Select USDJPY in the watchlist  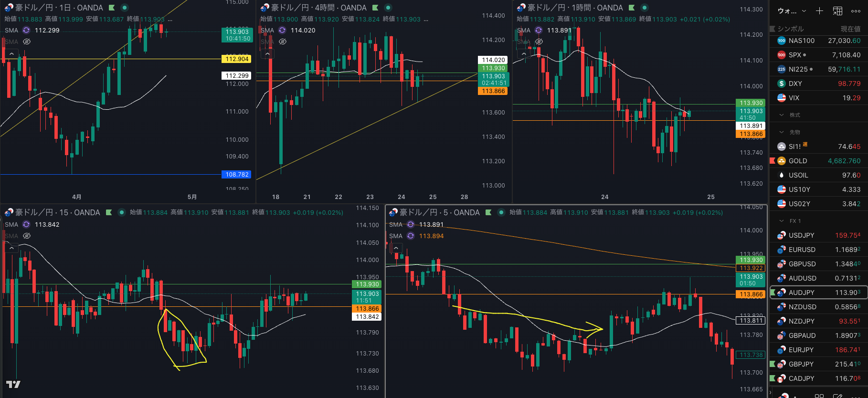coord(801,235)
